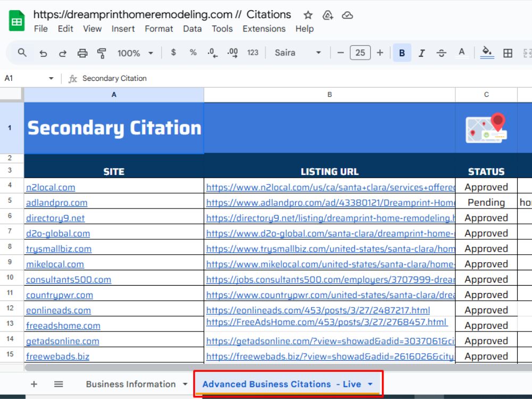Open the borders tool

[508, 53]
